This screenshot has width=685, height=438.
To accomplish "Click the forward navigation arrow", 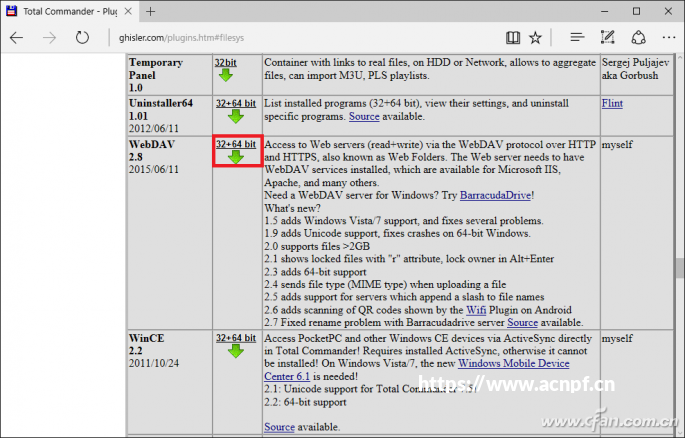I will point(49,38).
